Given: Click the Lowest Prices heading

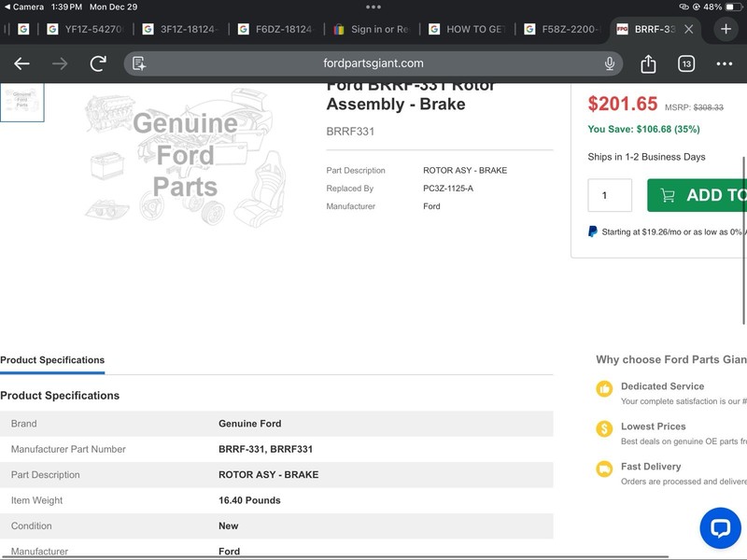Looking at the screenshot, I should tap(653, 427).
